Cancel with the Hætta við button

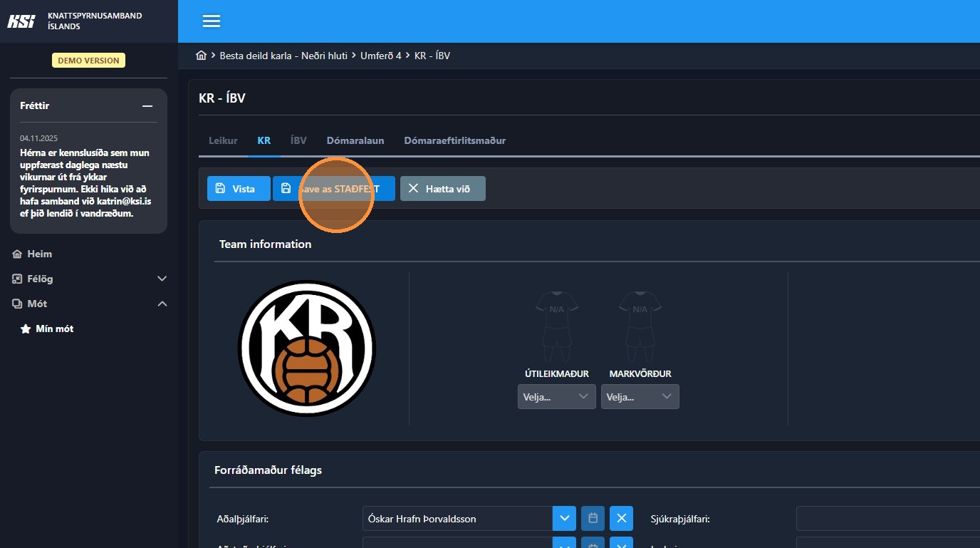(442, 189)
